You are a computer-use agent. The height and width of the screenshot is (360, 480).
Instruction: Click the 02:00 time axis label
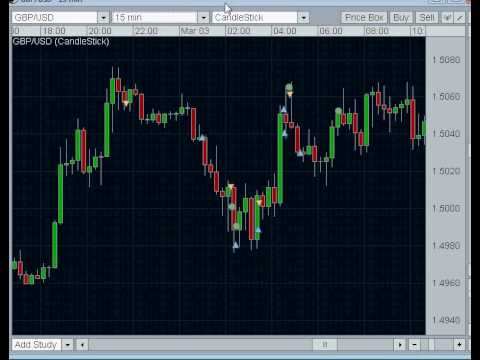pos(238,31)
